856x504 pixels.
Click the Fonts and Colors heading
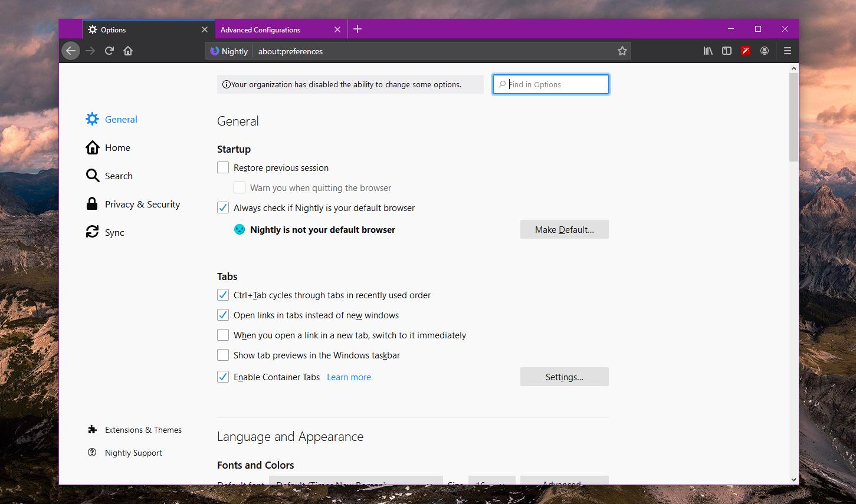tap(255, 465)
